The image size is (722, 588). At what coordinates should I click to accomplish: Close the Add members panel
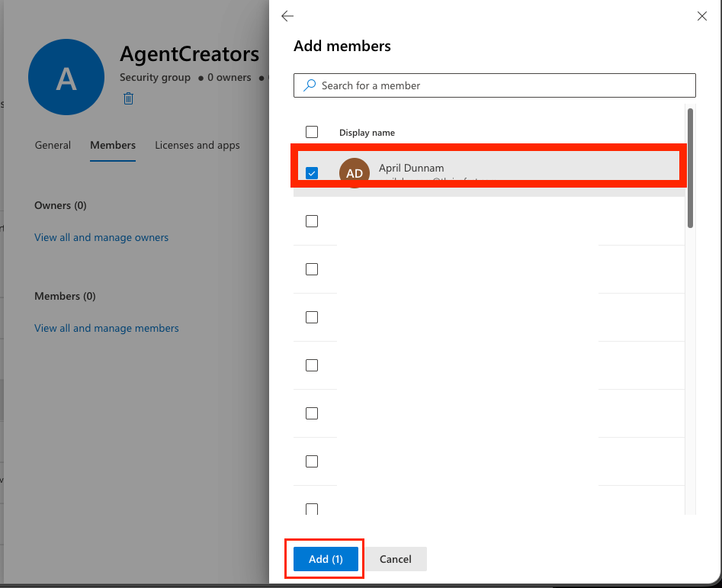click(702, 16)
